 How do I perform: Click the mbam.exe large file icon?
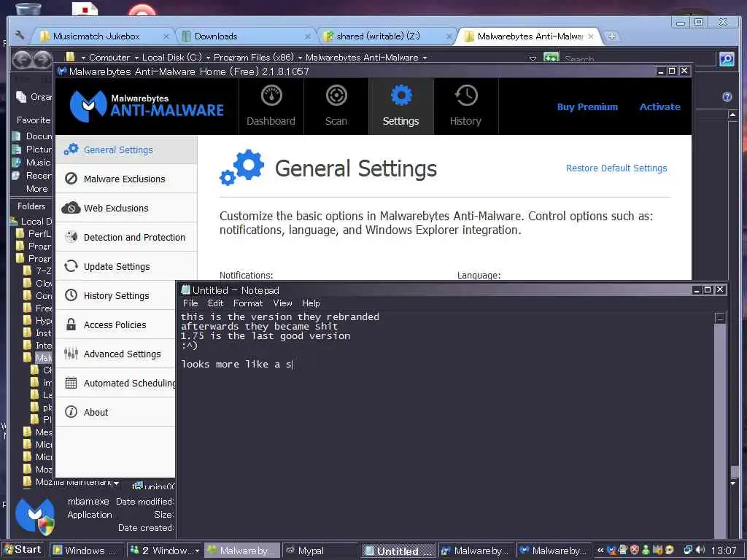pos(35,516)
